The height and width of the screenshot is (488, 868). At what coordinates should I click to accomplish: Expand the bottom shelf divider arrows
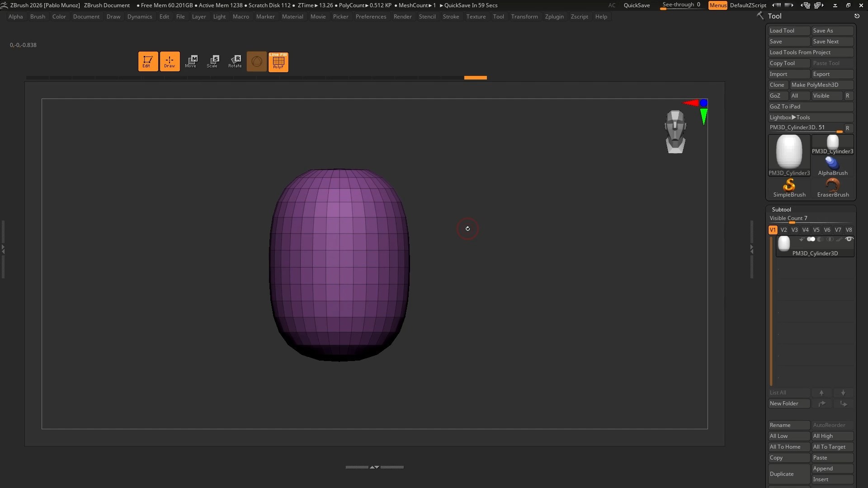click(x=374, y=467)
